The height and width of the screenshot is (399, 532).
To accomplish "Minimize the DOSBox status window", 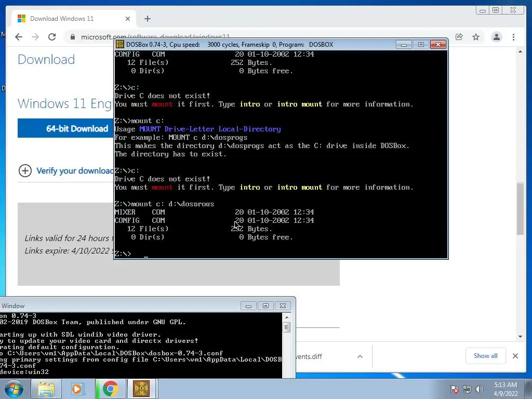I will [248, 306].
